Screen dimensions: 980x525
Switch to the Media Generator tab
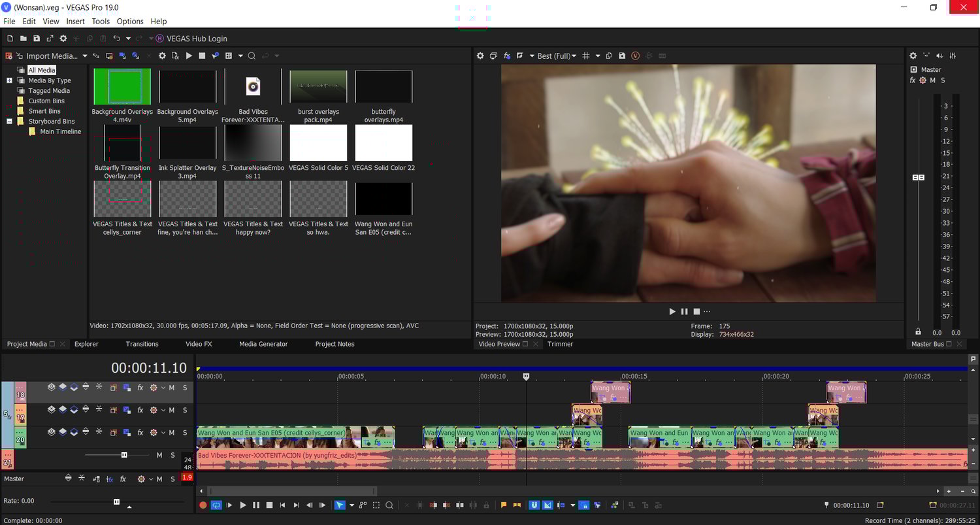click(263, 344)
